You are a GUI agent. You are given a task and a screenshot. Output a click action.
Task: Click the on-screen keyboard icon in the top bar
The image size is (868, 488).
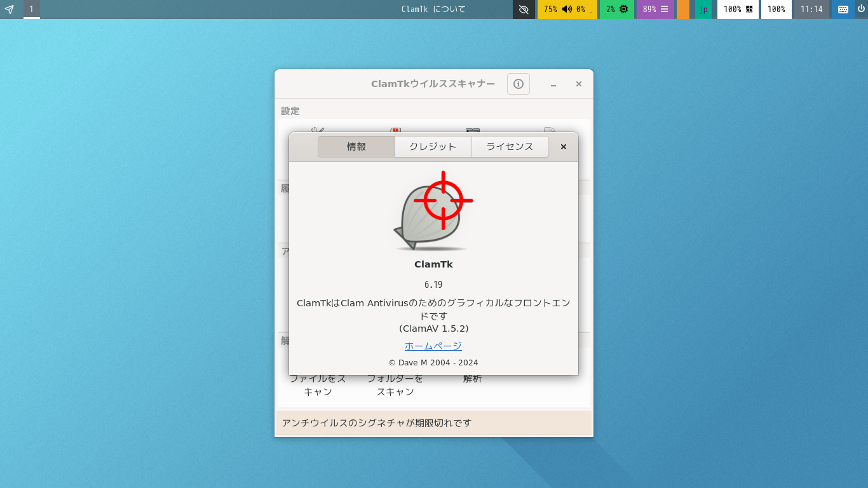(843, 10)
